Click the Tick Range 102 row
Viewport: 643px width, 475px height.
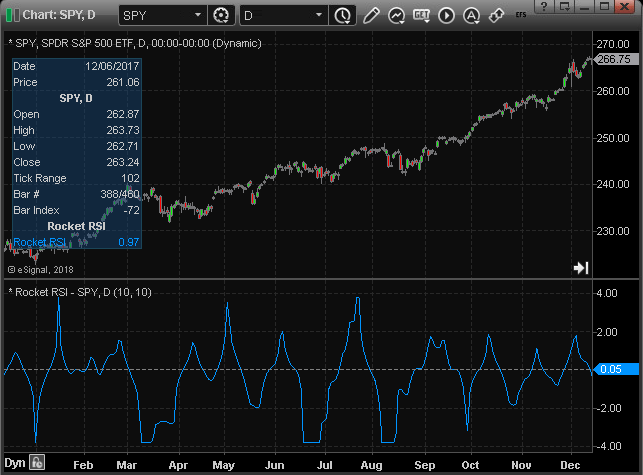pyautogui.click(x=76, y=178)
